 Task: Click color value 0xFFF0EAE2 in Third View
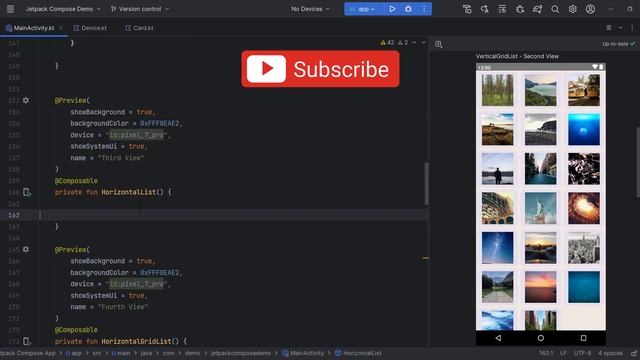click(x=160, y=123)
